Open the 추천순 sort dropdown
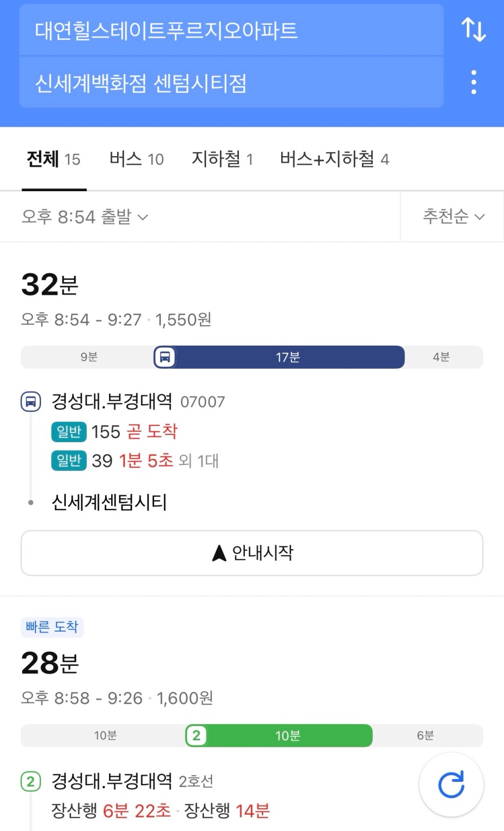Viewport: 504px width, 831px height. tap(453, 217)
